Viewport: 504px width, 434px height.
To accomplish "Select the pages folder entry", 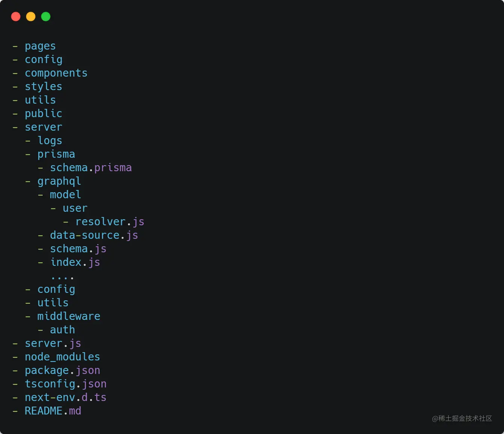I will [40, 46].
